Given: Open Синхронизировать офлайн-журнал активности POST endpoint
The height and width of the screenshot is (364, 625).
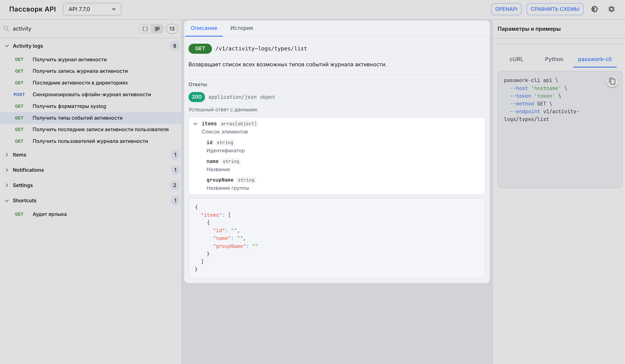Looking at the screenshot, I should pyautogui.click(x=91, y=95).
